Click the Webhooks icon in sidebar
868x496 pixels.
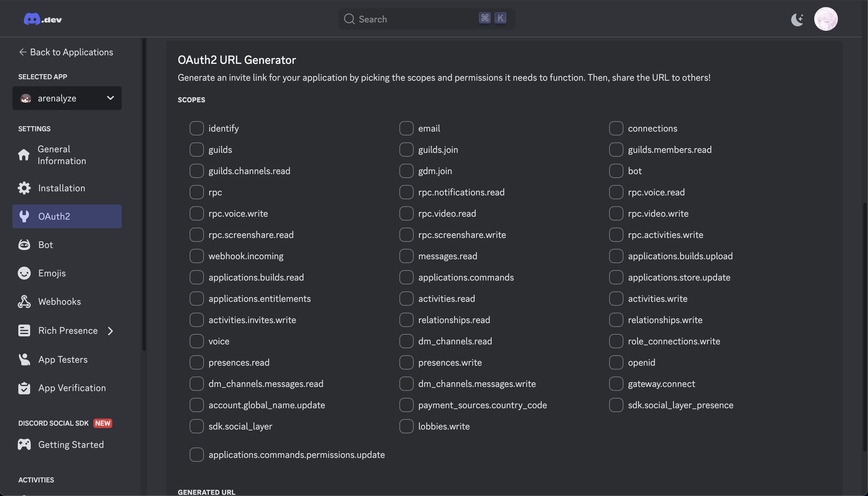pyautogui.click(x=24, y=302)
